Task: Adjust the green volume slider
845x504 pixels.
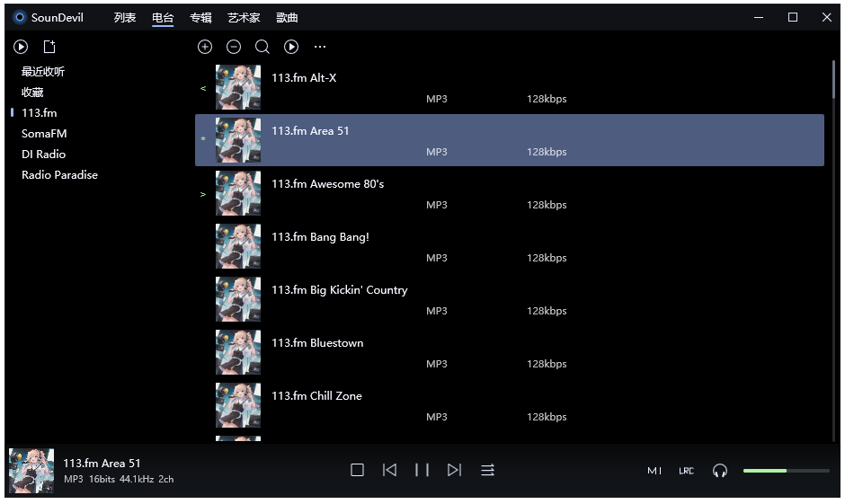Action: (787, 471)
